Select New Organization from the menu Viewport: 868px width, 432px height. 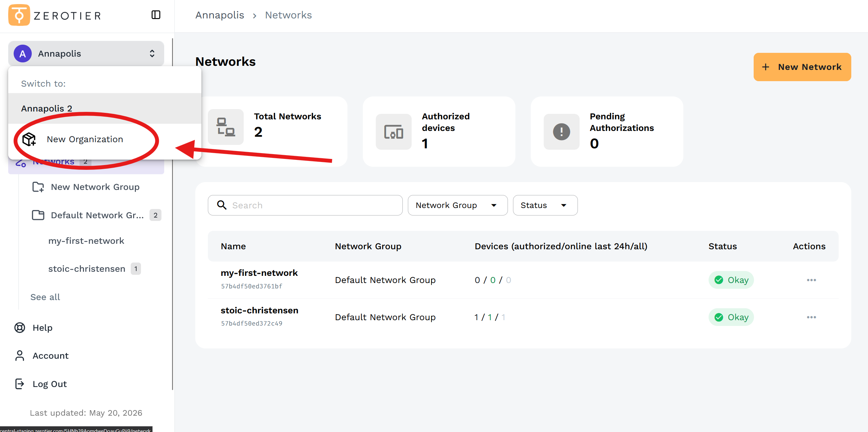105,139
